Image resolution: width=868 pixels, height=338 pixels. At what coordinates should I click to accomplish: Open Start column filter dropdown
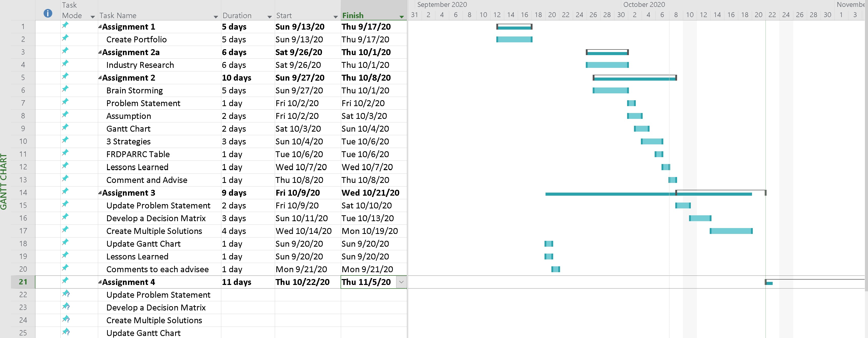[335, 17]
